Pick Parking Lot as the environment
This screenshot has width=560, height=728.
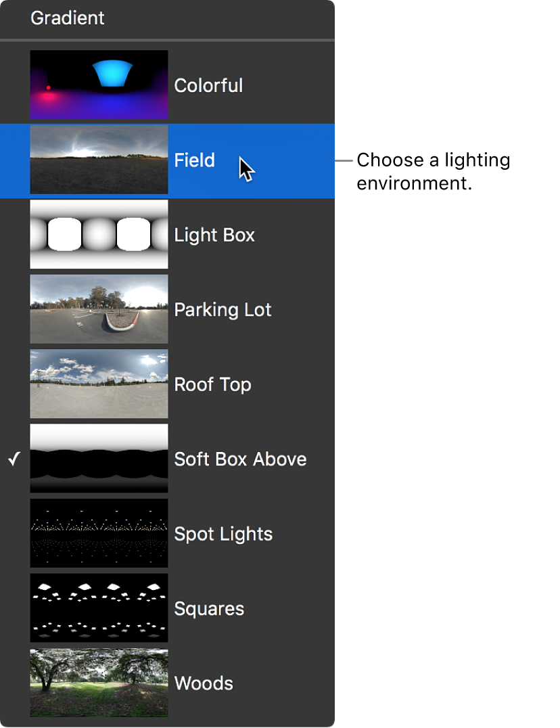pos(223,309)
